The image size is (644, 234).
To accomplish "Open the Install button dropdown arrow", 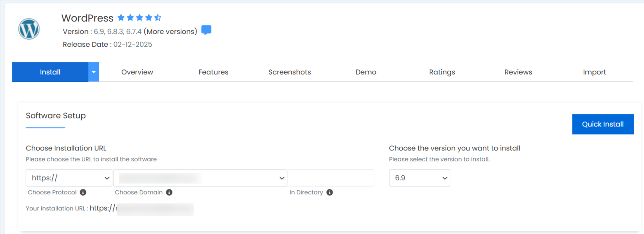I will point(94,72).
